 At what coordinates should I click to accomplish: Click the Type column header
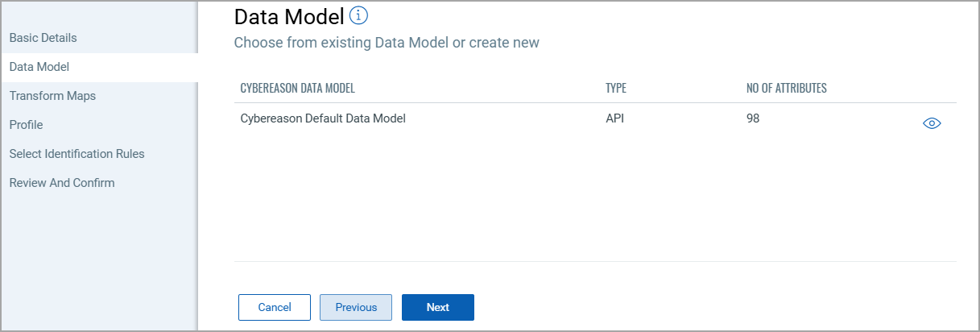(616, 88)
